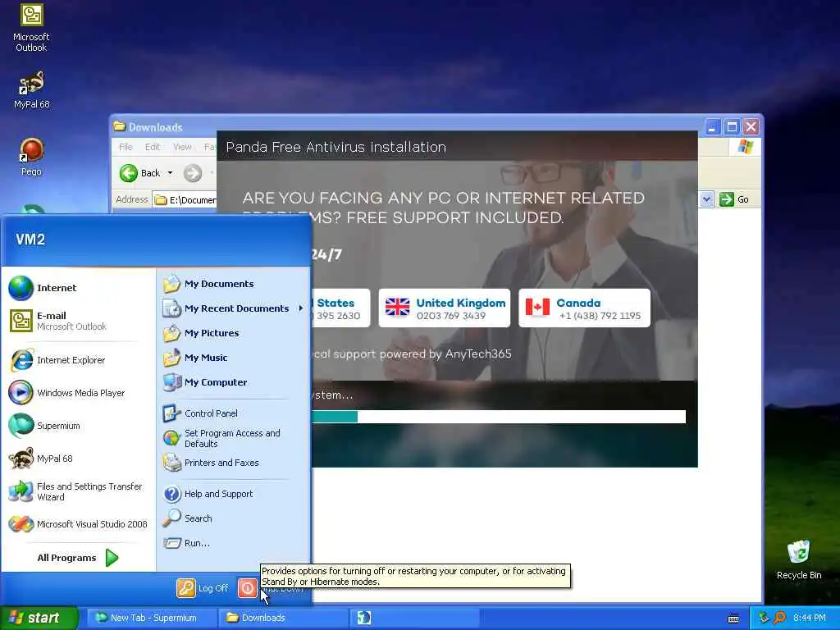This screenshot has width=840, height=630.
Task: Open the MyPal 68 desktop shortcut
Action: 31,90
